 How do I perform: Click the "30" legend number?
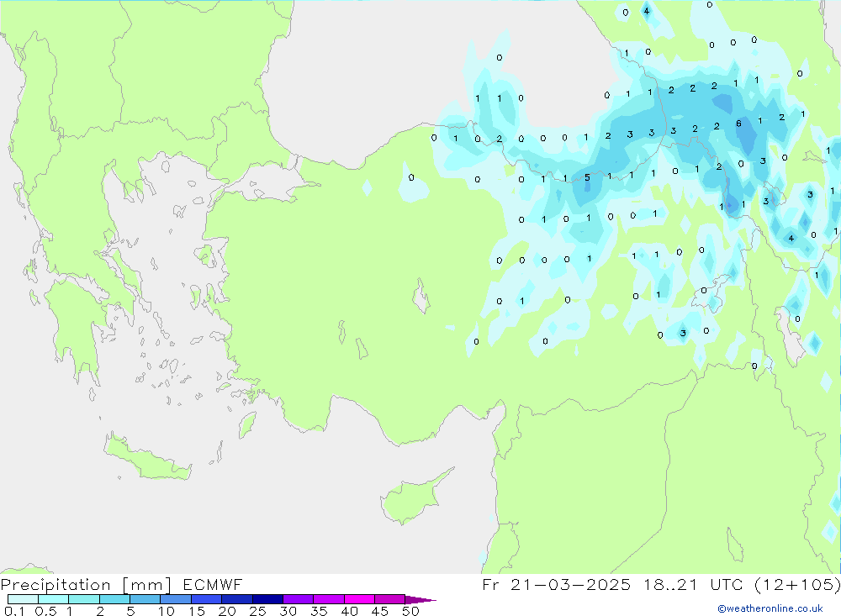pyautogui.click(x=288, y=611)
